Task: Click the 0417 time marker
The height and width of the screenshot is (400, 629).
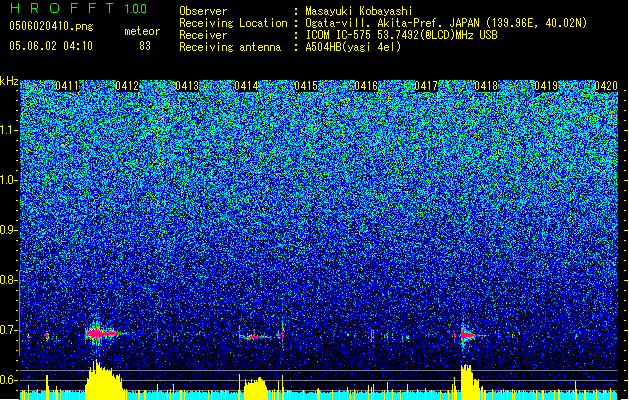Action: [426, 86]
